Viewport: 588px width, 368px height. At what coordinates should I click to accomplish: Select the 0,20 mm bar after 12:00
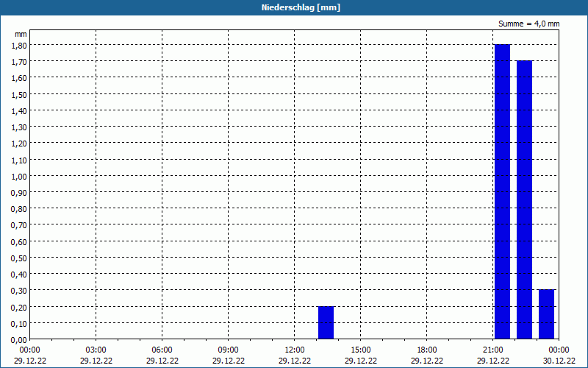point(326,322)
